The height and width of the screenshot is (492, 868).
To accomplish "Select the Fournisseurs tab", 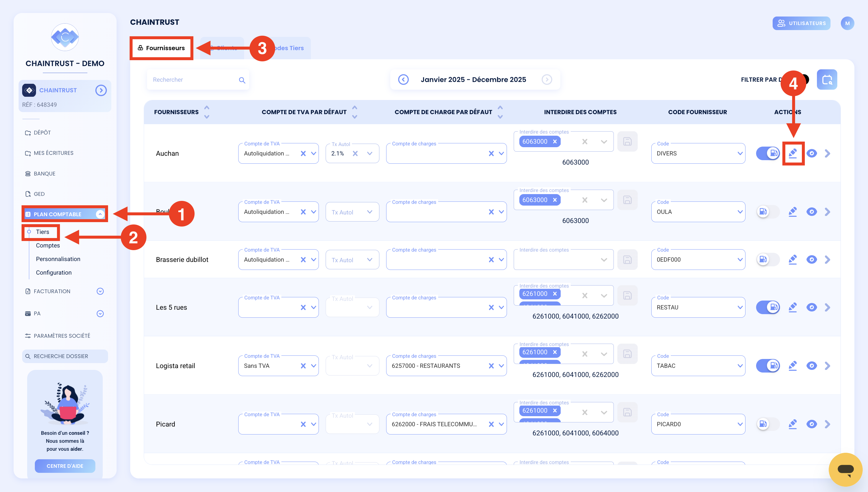I will tap(161, 48).
